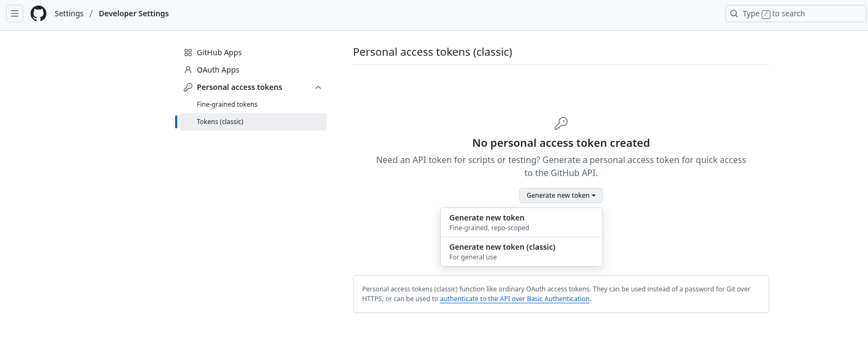
Task: Choose Generate new token fine-grained, repo-scoped option
Action: [521, 223]
